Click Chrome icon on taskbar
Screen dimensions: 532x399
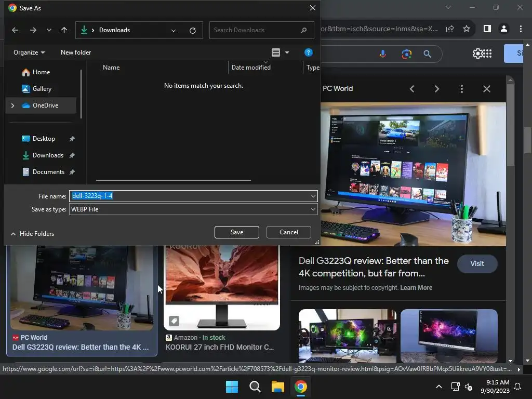(301, 387)
